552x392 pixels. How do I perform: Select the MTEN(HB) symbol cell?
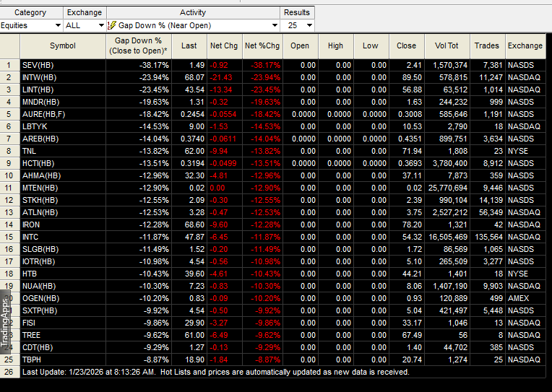[x=63, y=188]
